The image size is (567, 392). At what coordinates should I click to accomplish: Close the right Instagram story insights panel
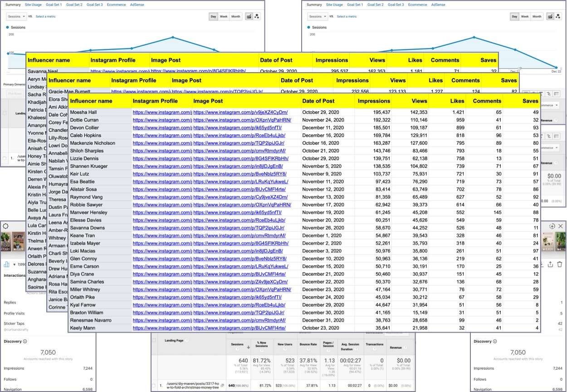tap(561, 226)
